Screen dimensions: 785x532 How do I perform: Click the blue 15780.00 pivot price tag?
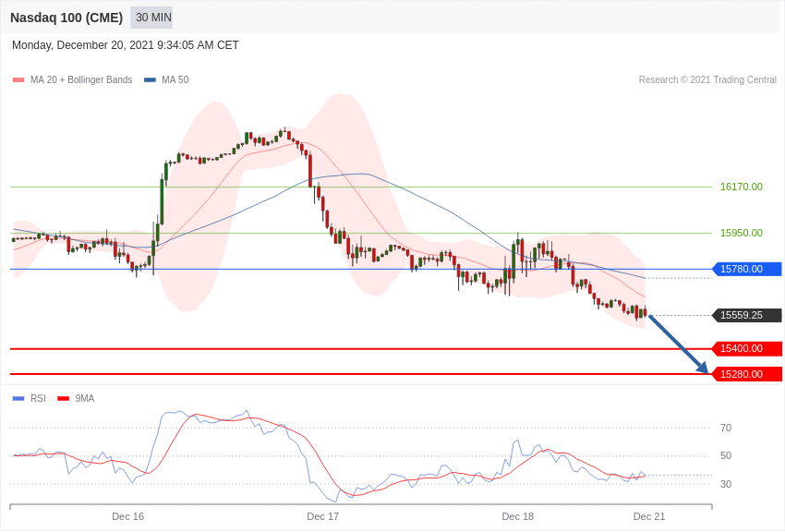(747, 269)
